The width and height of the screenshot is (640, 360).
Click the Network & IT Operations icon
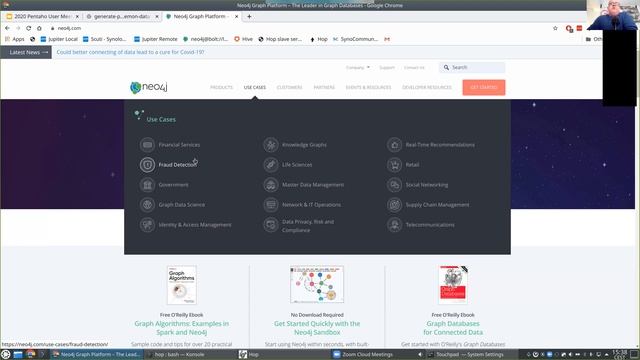click(x=271, y=204)
